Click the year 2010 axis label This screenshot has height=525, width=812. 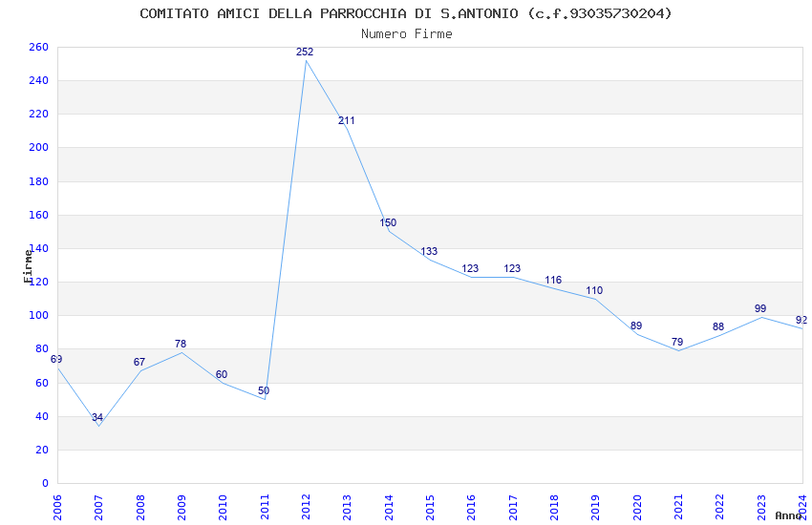tap(223, 507)
